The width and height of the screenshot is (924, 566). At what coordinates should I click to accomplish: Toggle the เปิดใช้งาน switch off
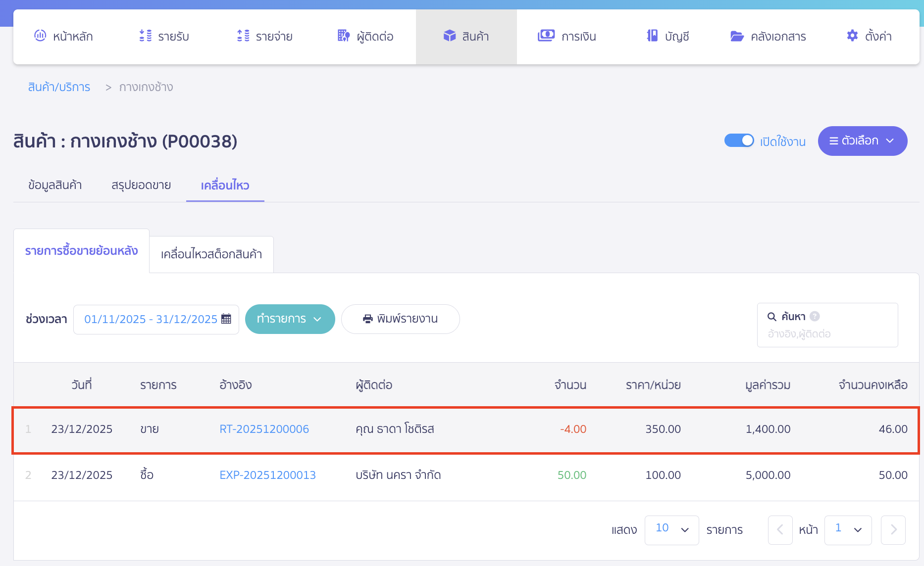tap(739, 141)
